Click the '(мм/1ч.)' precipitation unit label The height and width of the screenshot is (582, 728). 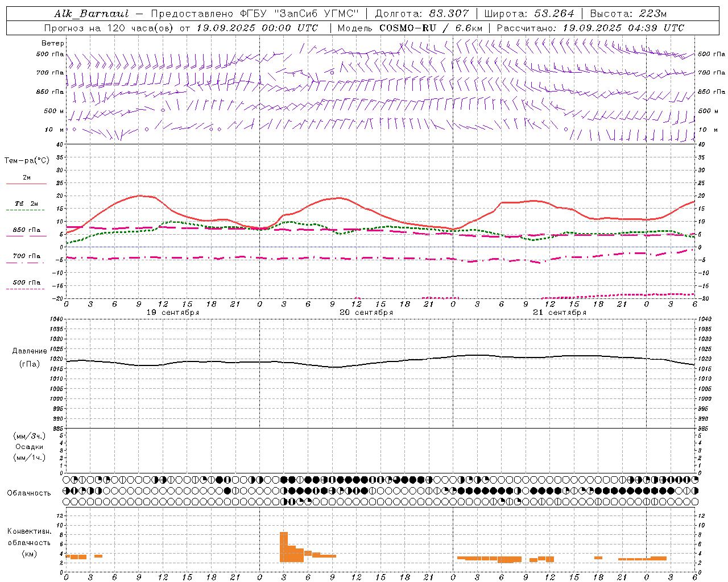(x=30, y=458)
